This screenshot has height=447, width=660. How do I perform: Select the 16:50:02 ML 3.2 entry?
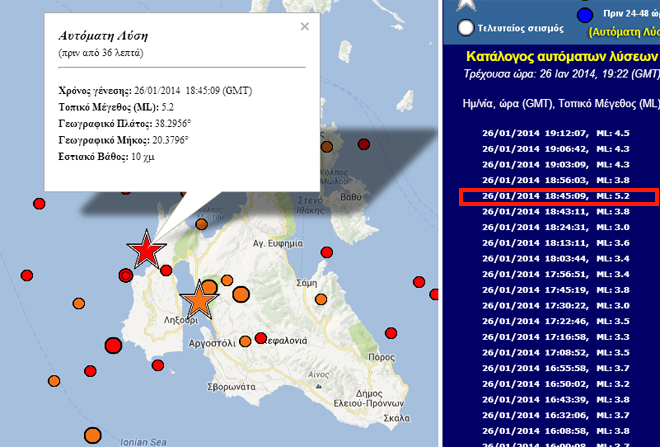[558, 383]
